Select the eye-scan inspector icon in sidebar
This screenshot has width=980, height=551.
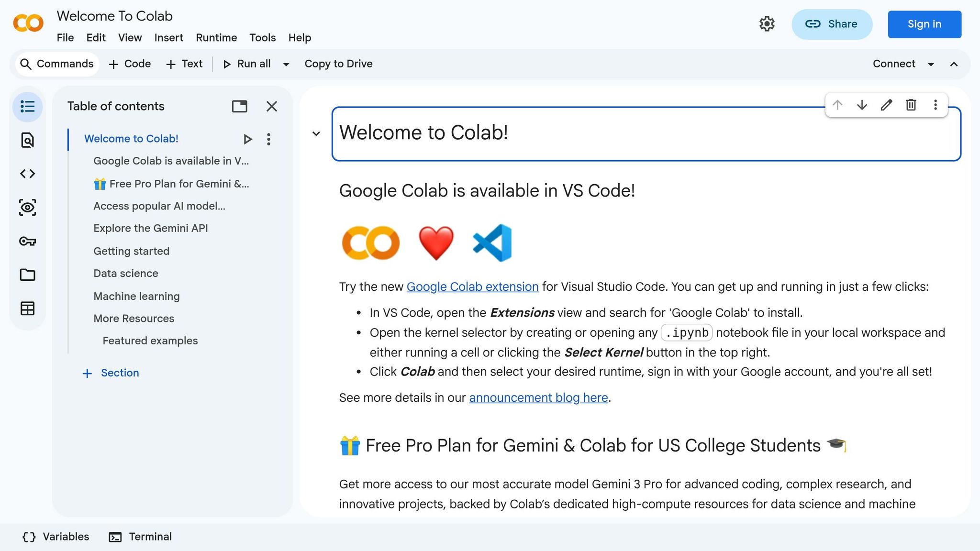coord(27,208)
